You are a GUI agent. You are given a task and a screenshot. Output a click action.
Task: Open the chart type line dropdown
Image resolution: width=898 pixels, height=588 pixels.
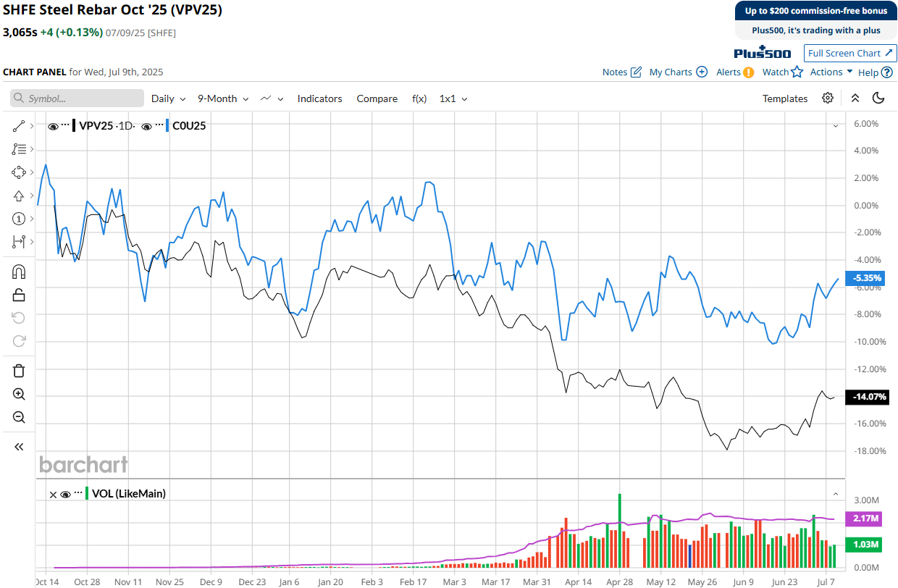pyautogui.click(x=272, y=98)
